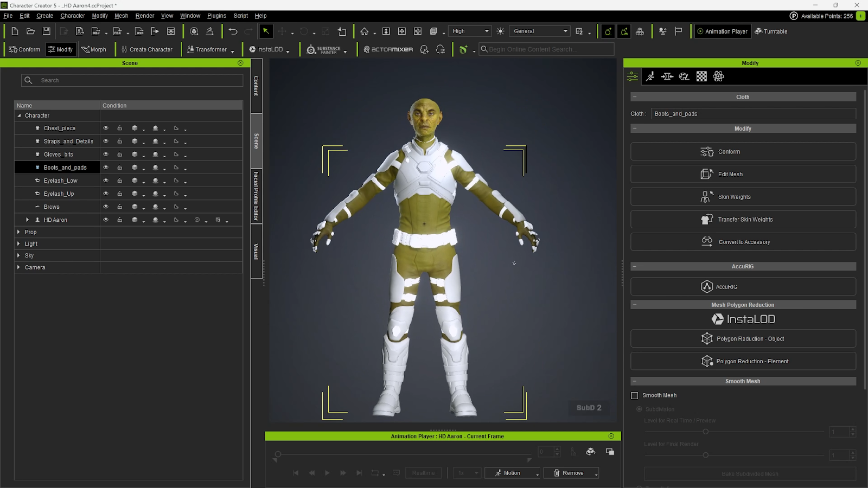The height and width of the screenshot is (488, 868).
Task: Expand the Light section in Scene
Action: pyautogui.click(x=19, y=244)
